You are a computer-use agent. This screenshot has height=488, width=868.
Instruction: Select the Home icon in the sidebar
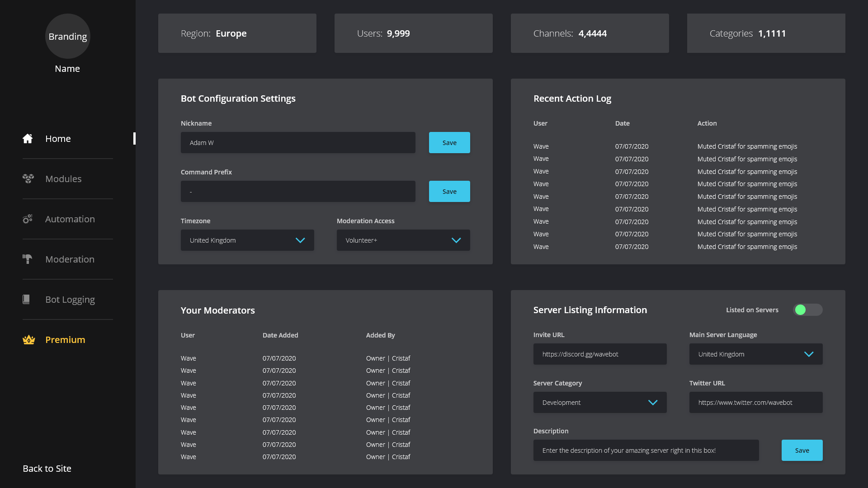[28, 138]
